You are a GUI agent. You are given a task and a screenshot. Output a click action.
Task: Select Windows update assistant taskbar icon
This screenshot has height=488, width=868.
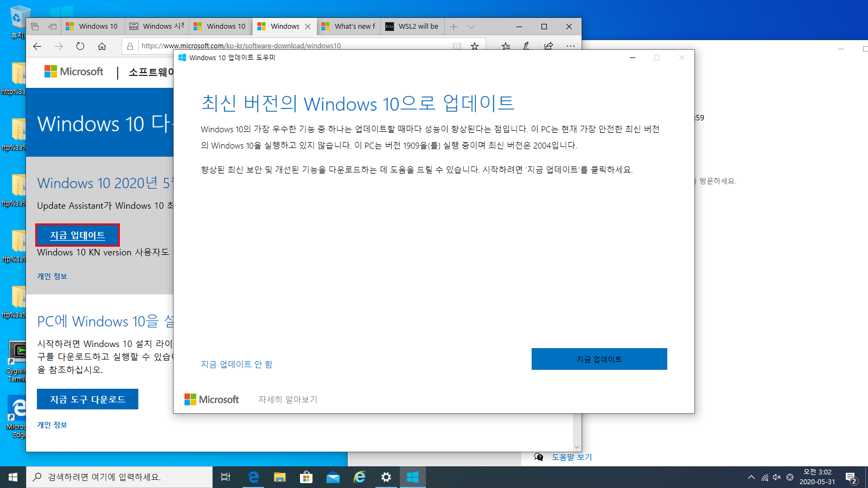tap(412, 477)
